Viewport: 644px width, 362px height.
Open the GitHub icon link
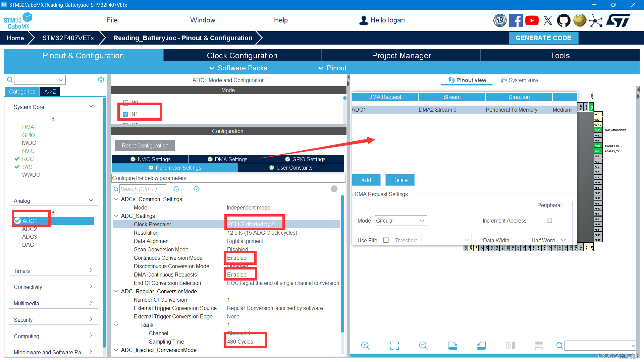[x=563, y=20]
